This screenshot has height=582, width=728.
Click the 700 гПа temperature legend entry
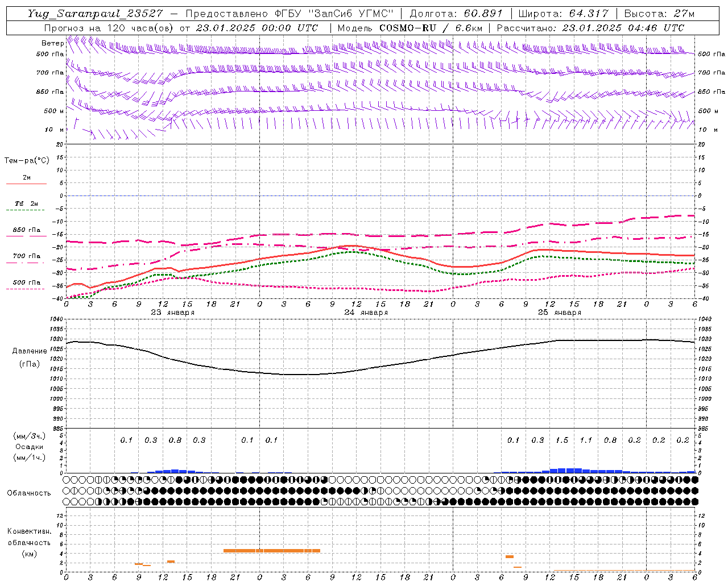pos(27,256)
